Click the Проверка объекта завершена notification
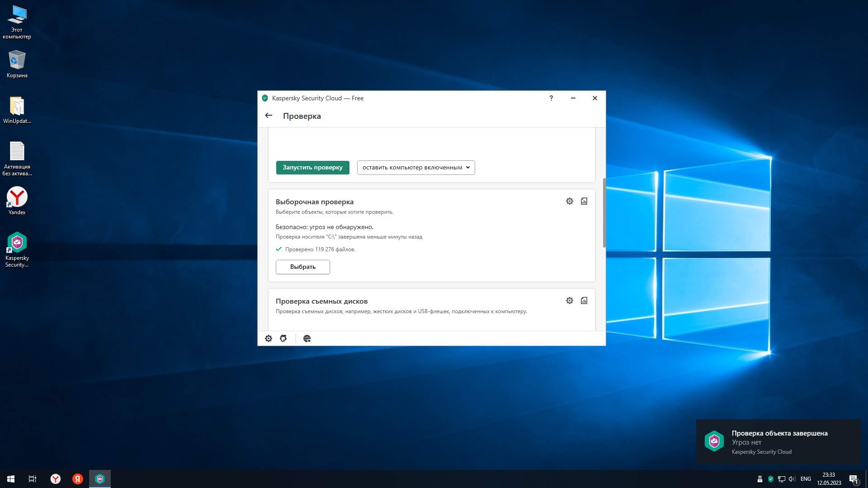This screenshot has width=868, height=488. point(778,442)
